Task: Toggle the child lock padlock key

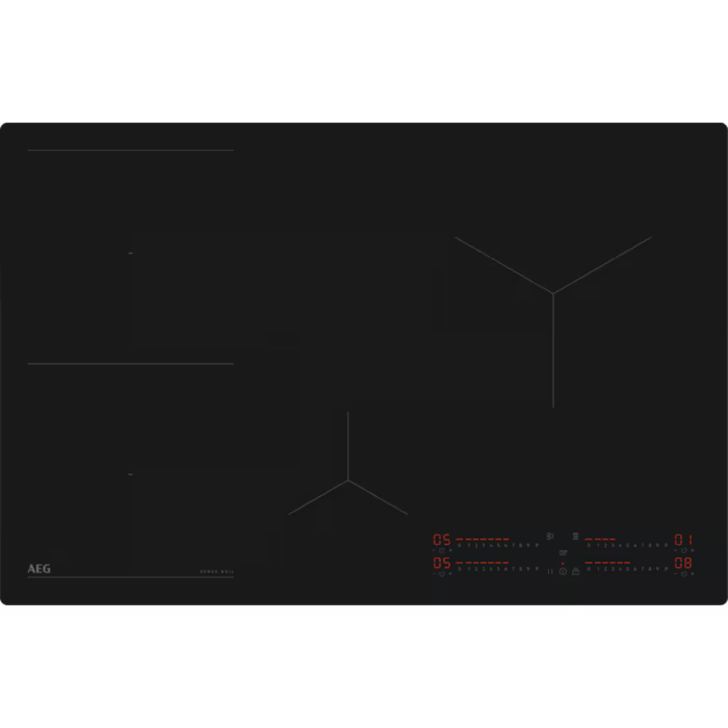Action: pos(576,571)
